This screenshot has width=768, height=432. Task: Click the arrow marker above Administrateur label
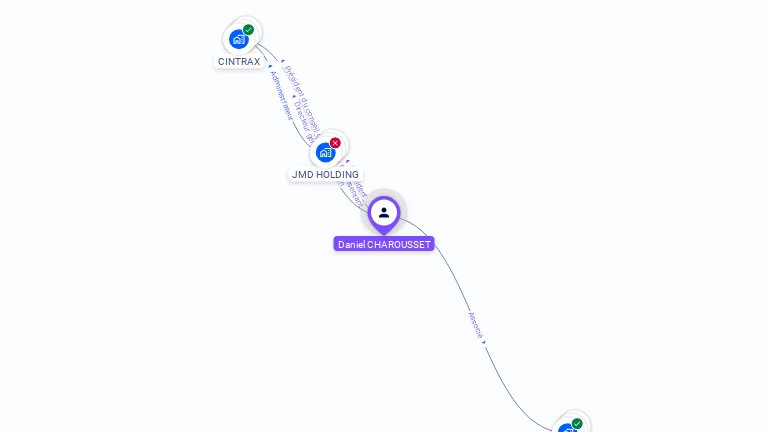pyautogui.click(x=270, y=66)
